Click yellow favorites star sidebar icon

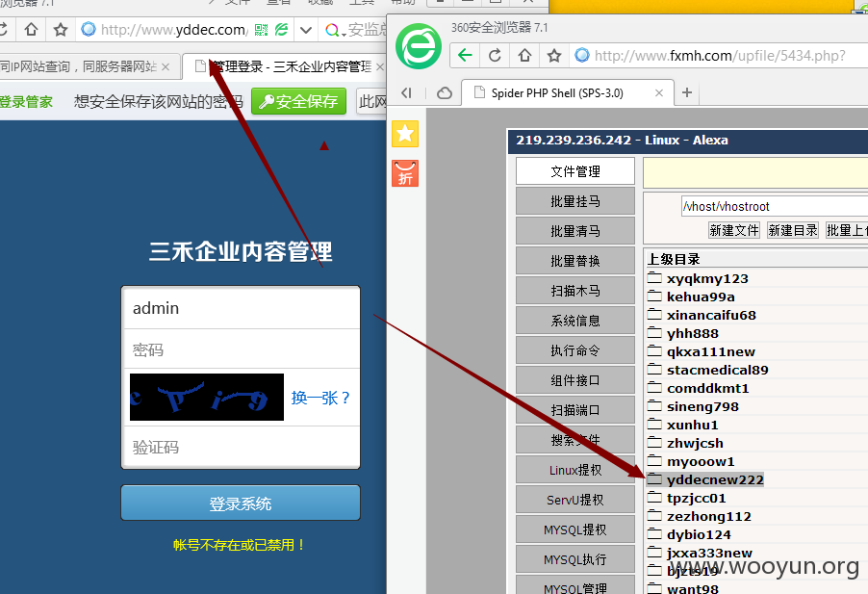(405, 134)
